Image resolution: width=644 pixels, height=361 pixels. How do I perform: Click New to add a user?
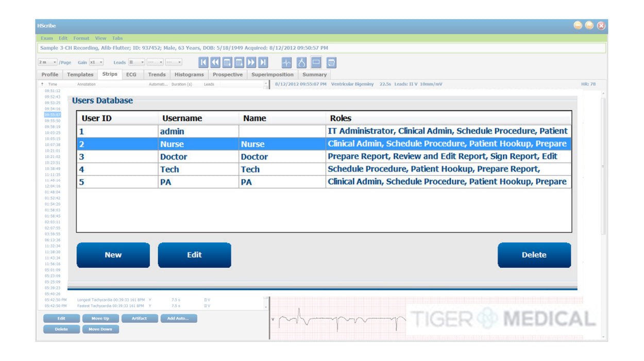coord(113,255)
